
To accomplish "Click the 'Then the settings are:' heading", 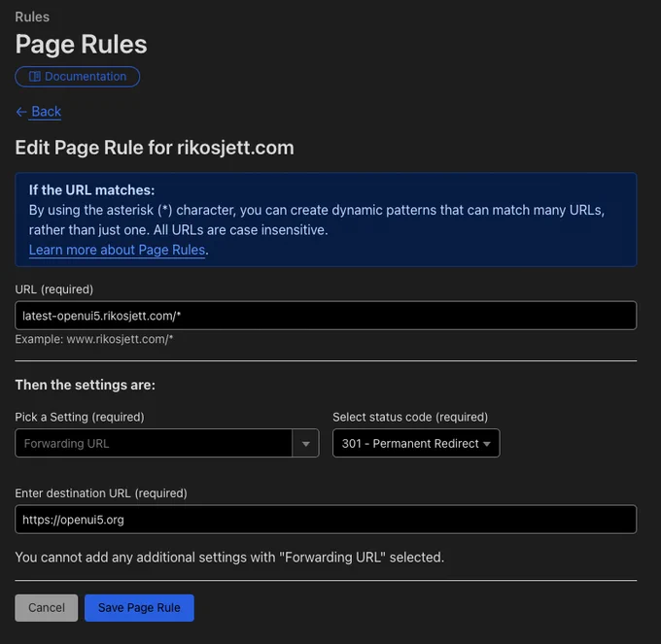I will (x=86, y=385).
